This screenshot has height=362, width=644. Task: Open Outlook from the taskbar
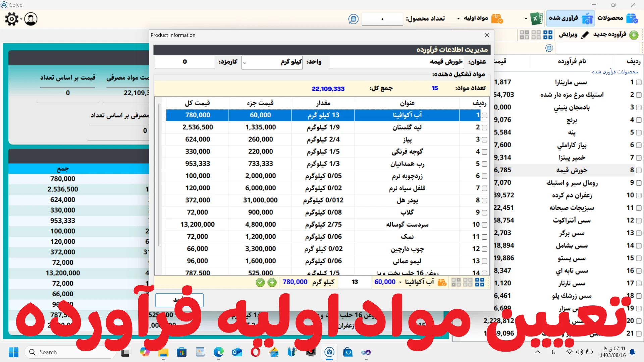click(237, 352)
